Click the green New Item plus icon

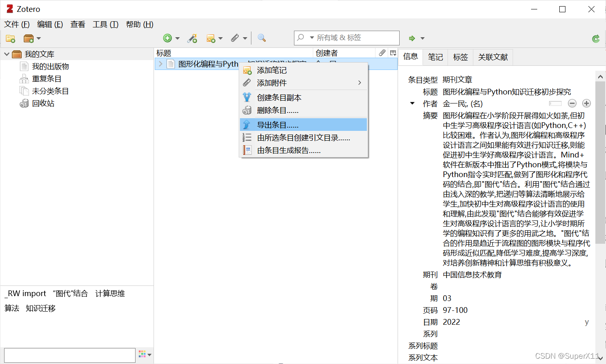pos(167,38)
